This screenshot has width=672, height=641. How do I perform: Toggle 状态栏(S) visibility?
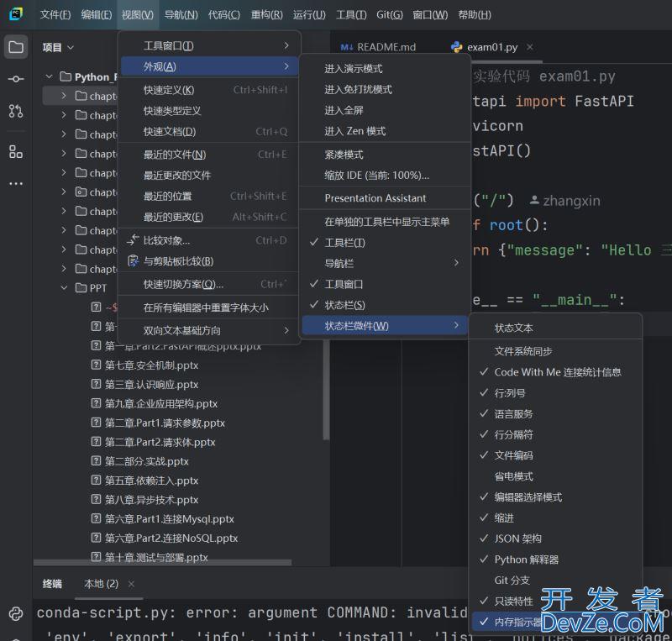(384, 305)
